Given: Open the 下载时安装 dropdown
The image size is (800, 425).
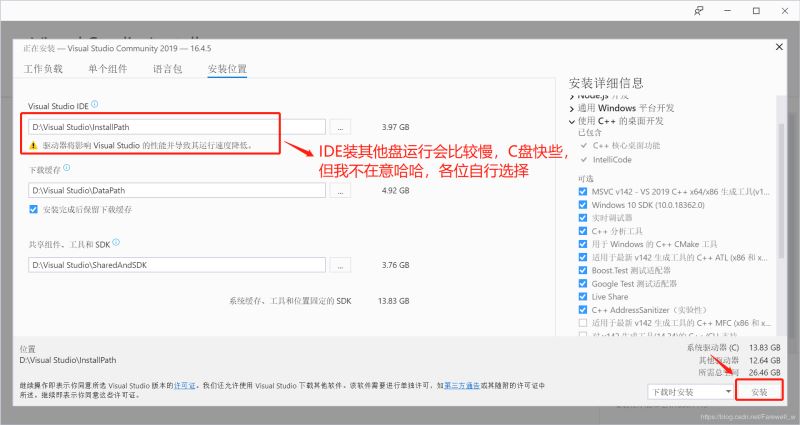Looking at the screenshot, I should click(690, 392).
